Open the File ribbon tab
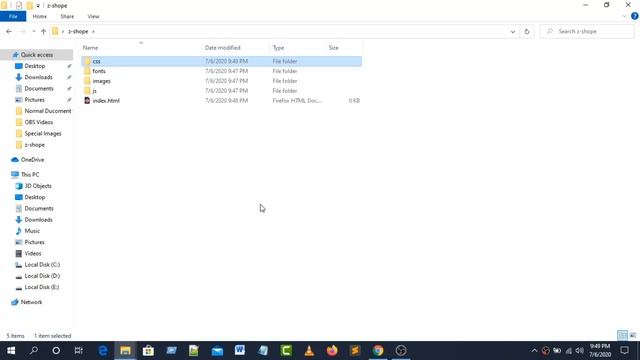 pos(13,16)
